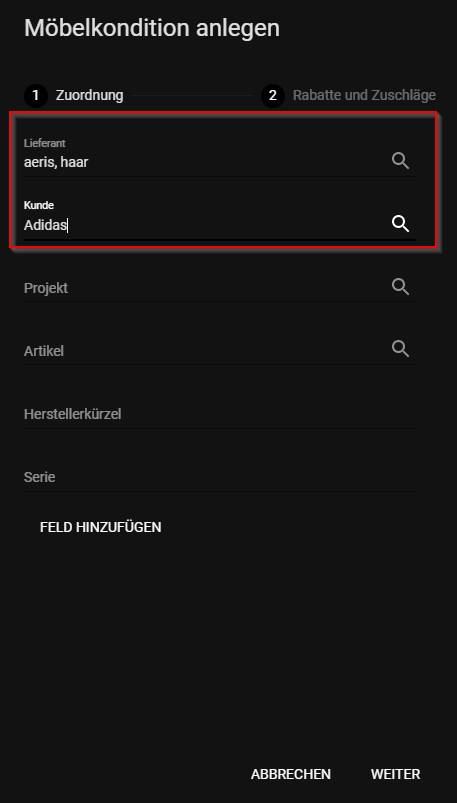Screen dimensions: 457x803
Task: Open project lookup with Projekt search icon
Action: pyautogui.click(x=400, y=287)
